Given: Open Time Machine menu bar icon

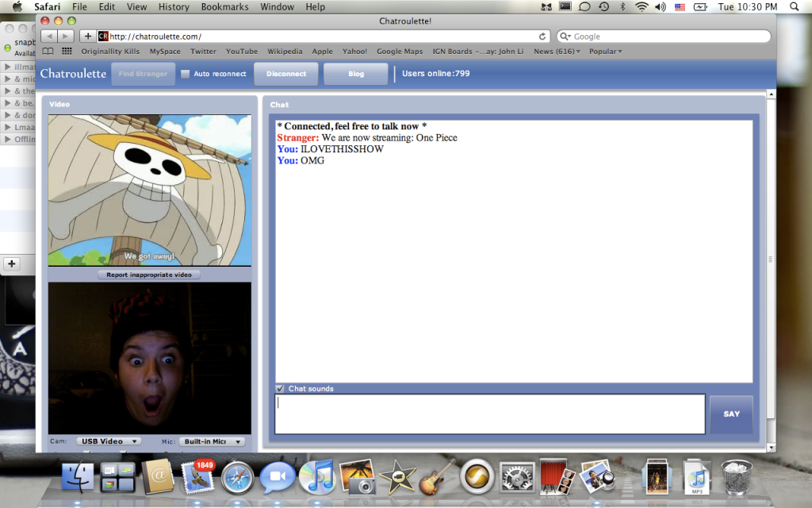Looking at the screenshot, I should 603,6.
